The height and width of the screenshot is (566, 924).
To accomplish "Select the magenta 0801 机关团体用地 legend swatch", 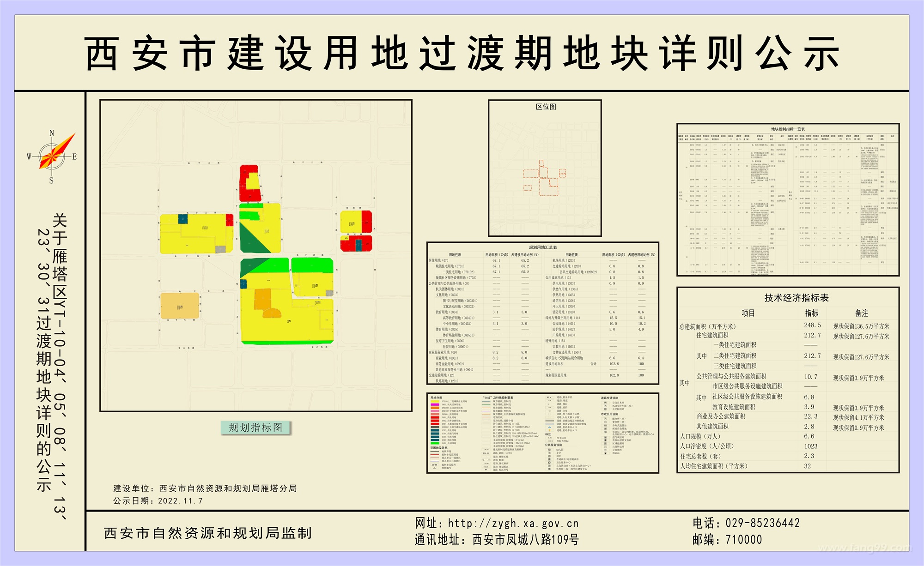I will [435, 404].
